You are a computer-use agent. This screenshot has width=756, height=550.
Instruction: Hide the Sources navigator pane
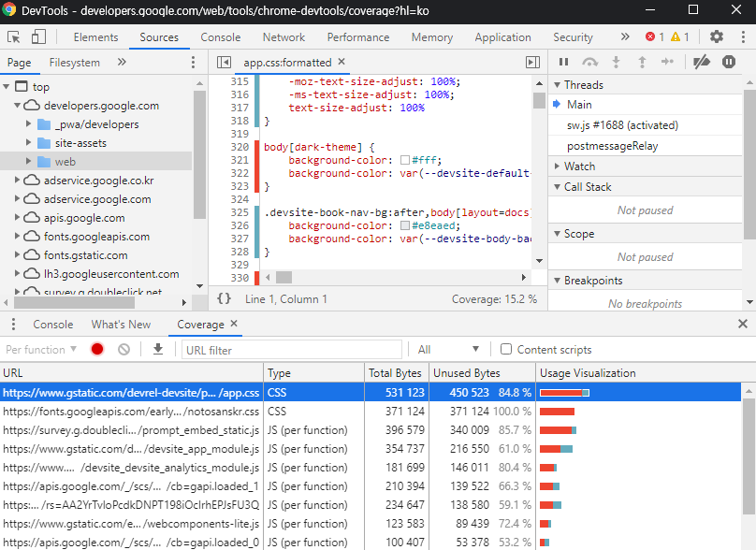click(x=224, y=62)
